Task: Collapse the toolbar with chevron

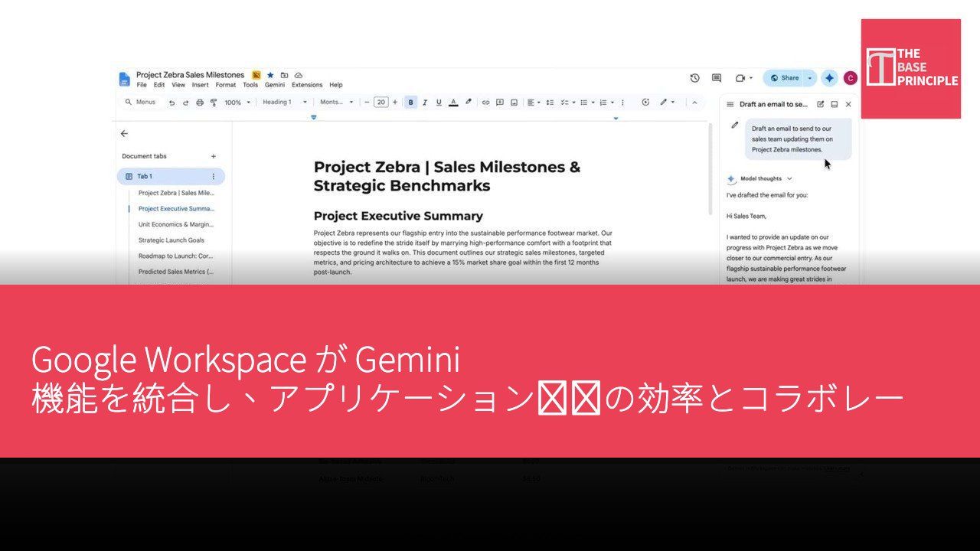Action: pyautogui.click(x=694, y=103)
